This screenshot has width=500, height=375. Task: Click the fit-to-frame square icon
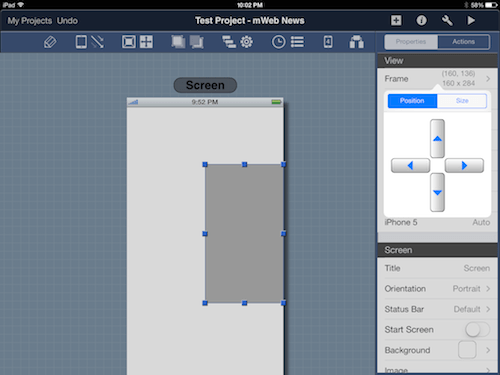click(x=129, y=42)
